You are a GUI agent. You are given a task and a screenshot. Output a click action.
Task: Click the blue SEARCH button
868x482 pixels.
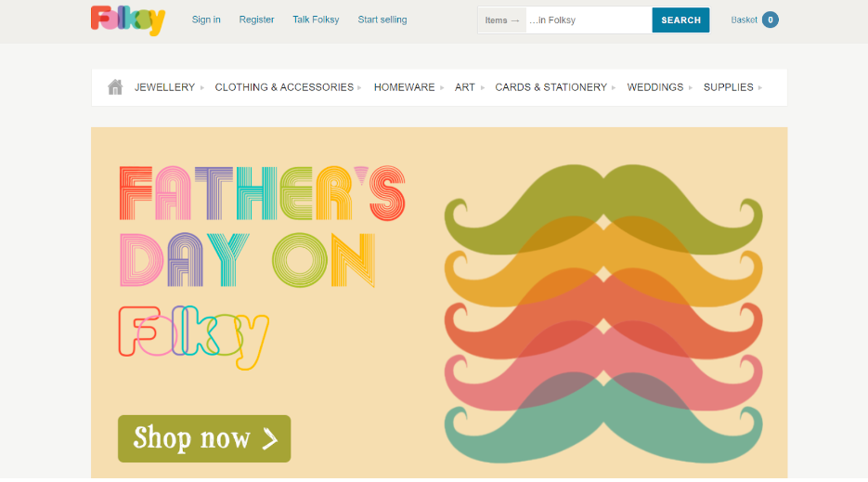[680, 20]
